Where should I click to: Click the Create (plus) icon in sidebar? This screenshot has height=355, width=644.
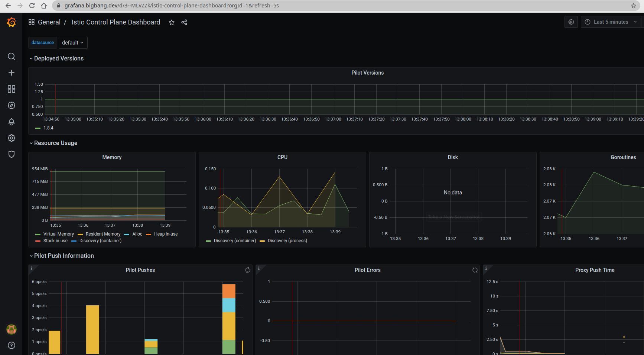click(12, 73)
